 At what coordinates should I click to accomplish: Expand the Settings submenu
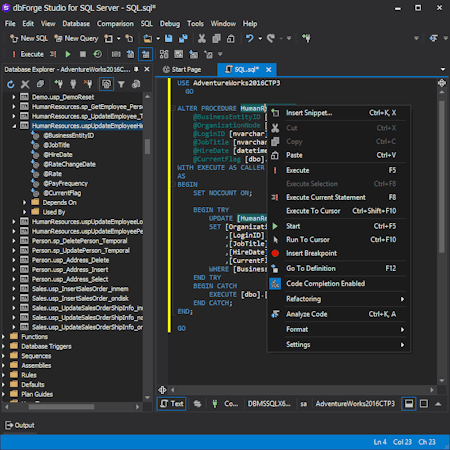click(x=339, y=344)
